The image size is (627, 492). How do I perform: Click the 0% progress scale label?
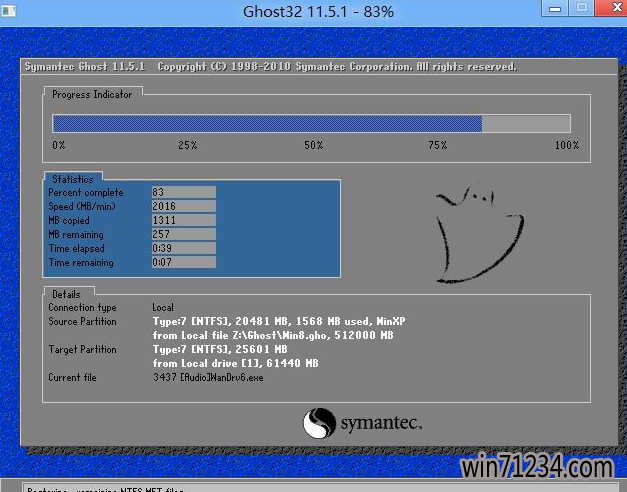tap(59, 145)
